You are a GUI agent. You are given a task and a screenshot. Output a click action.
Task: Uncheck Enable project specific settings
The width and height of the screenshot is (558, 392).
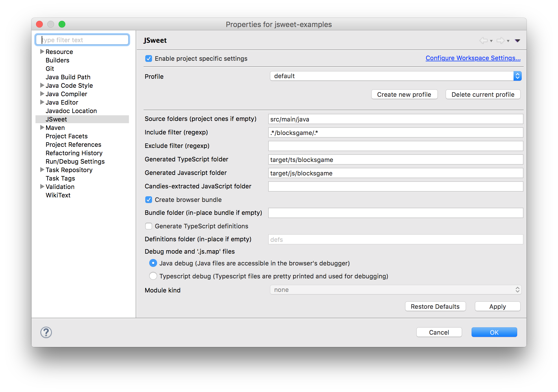pos(149,58)
